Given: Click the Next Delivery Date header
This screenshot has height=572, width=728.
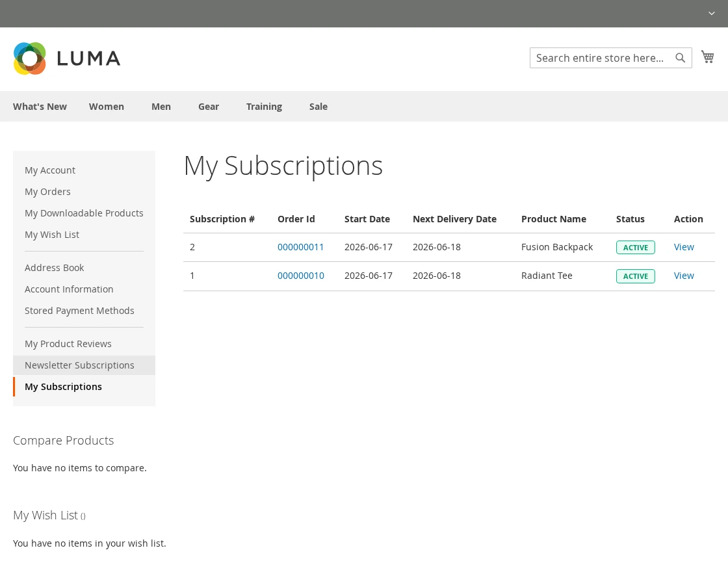Looking at the screenshot, I should 454,219.
